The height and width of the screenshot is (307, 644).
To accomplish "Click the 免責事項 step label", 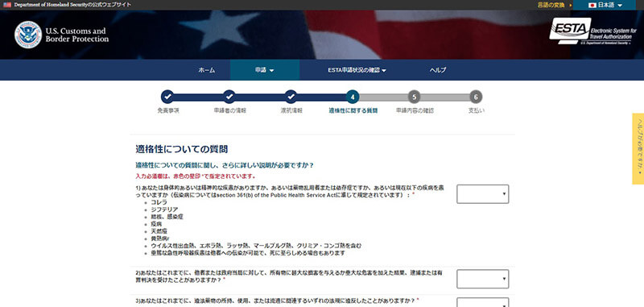I will [168, 111].
